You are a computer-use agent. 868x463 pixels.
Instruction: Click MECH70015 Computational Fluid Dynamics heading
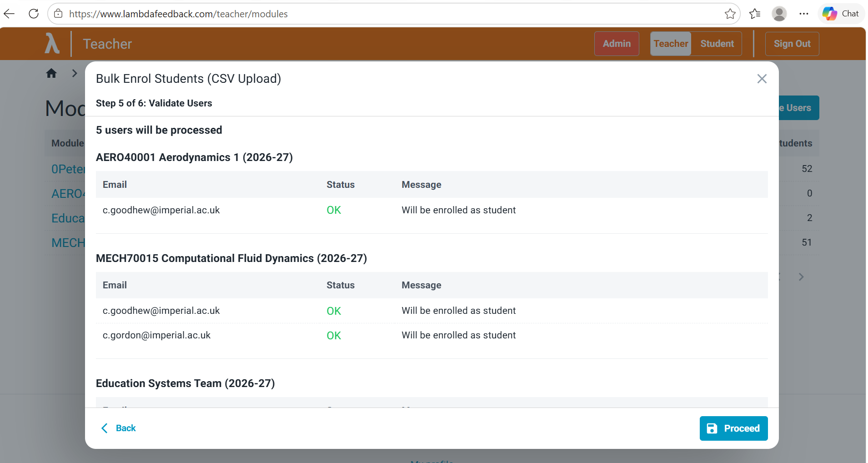(x=231, y=258)
